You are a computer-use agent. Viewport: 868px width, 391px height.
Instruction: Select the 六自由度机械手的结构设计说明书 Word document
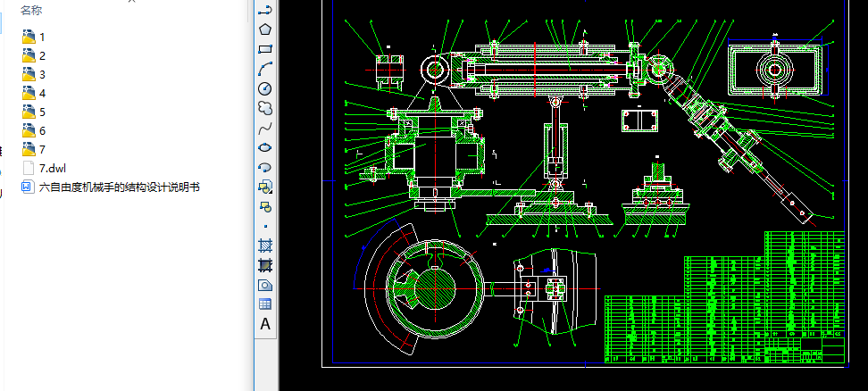[x=119, y=187]
